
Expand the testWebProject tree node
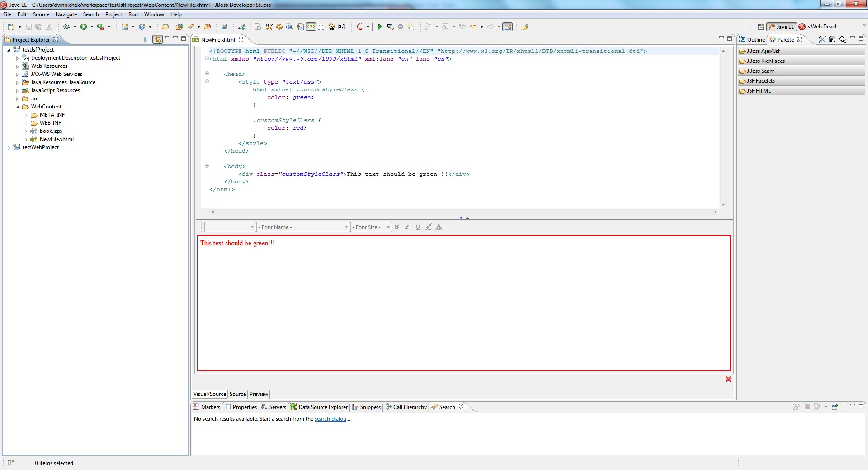(9, 148)
